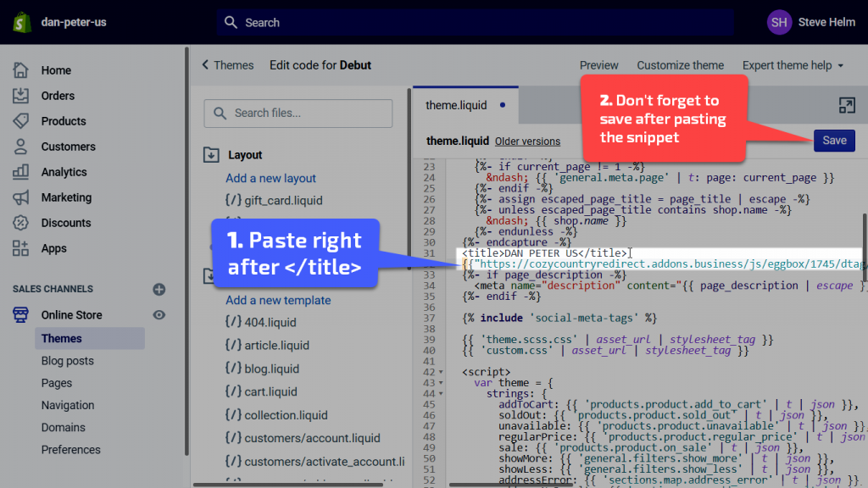Image resolution: width=868 pixels, height=488 pixels.
Task: Open Preferences in the sidebar
Action: tap(71, 450)
